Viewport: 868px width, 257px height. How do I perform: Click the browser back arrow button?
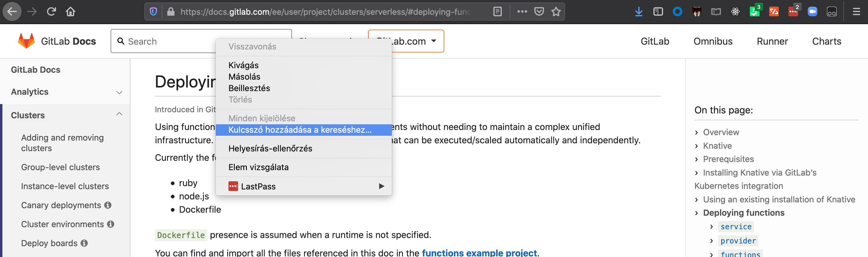12,12
